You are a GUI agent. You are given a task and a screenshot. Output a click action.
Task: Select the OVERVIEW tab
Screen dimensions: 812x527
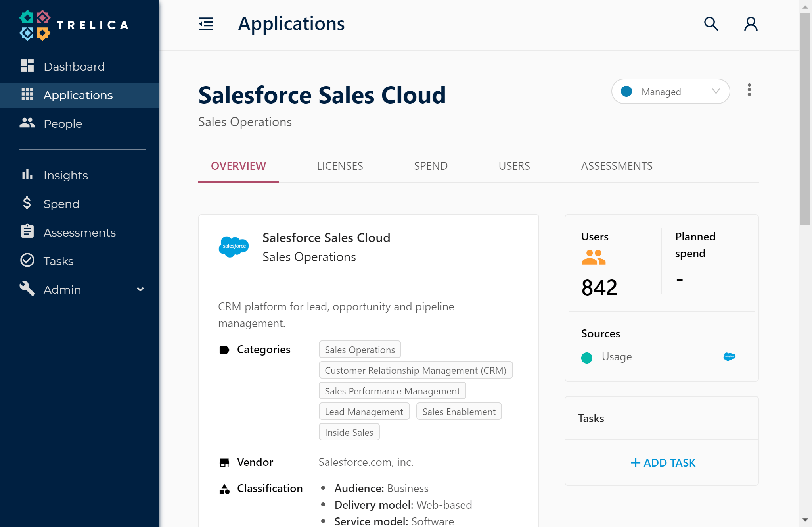click(x=238, y=166)
